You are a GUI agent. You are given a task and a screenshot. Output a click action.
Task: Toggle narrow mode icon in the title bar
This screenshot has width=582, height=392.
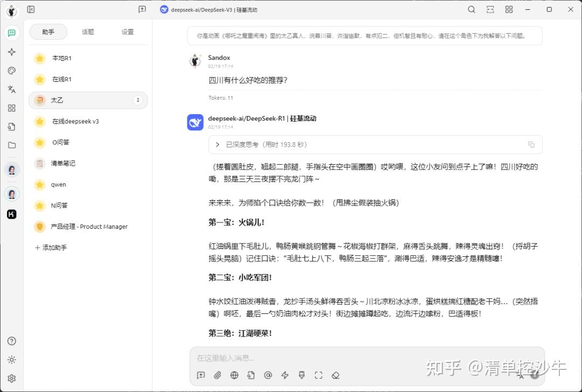pos(490,9)
